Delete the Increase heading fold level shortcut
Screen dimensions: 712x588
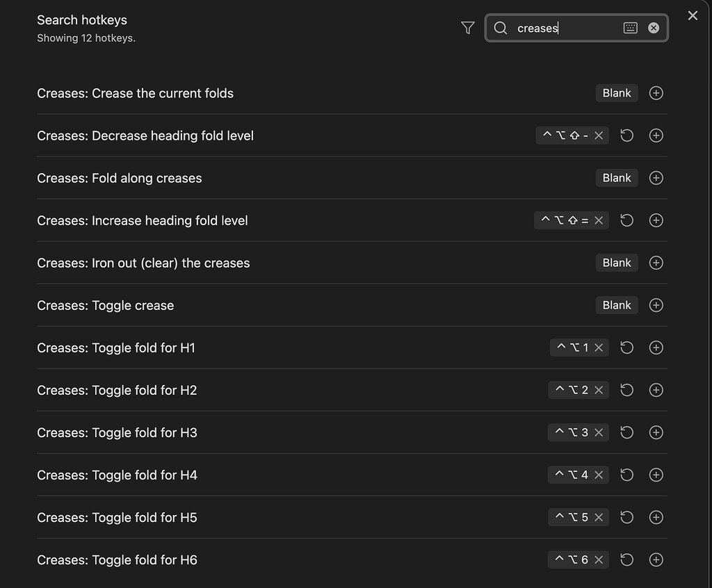599,220
